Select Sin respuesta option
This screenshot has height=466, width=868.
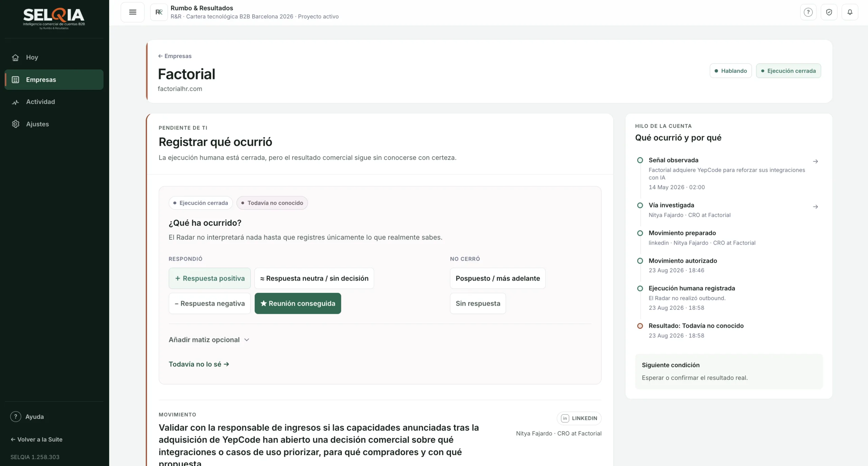478,303
